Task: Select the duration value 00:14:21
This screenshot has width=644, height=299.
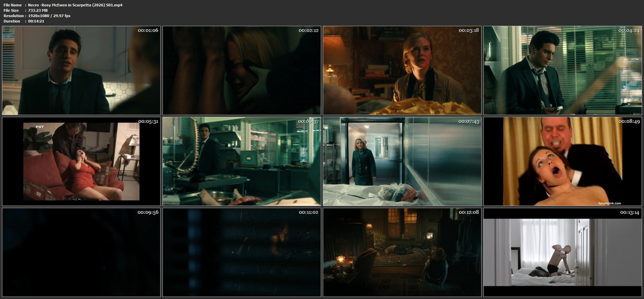Action: [x=37, y=21]
